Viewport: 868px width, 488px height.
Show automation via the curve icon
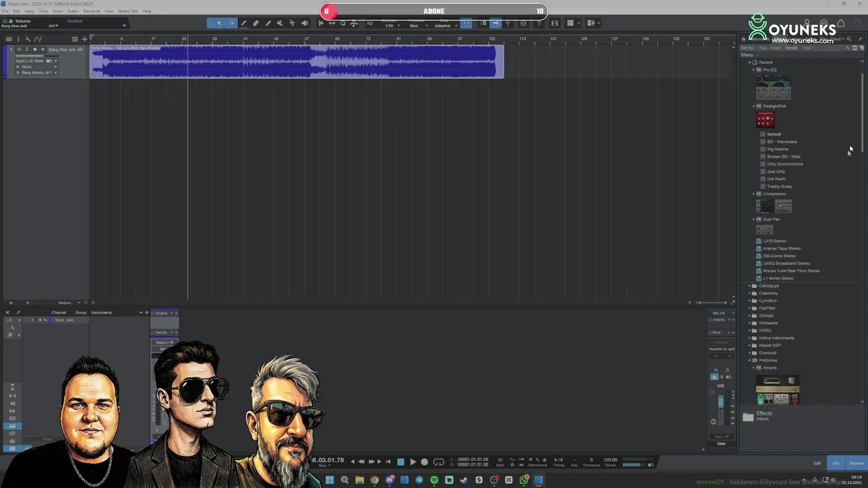pos(38,39)
